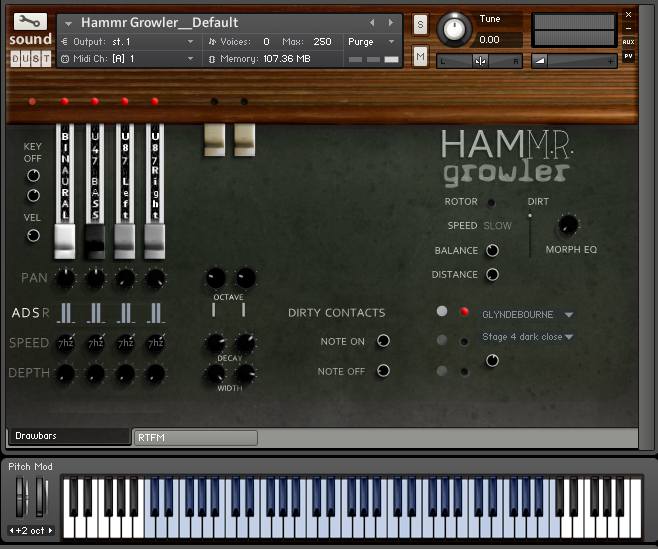Click the BINAURAL drawbar handle
This screenshot has width=658, height=549.
tap(65, 241)
